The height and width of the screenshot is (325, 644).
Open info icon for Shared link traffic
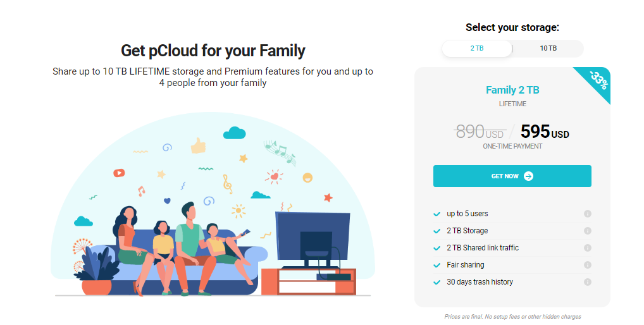[588, 248]
